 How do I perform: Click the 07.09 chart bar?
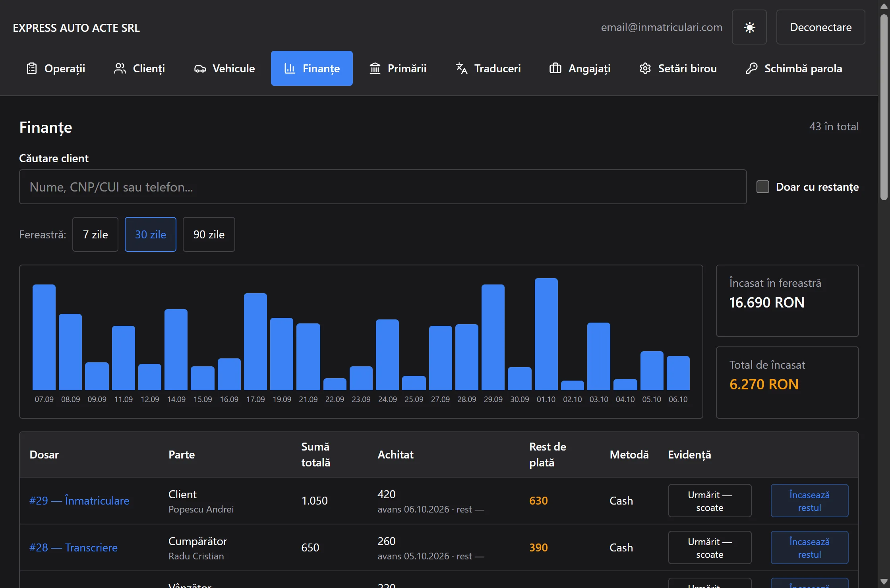pos(44,337)
